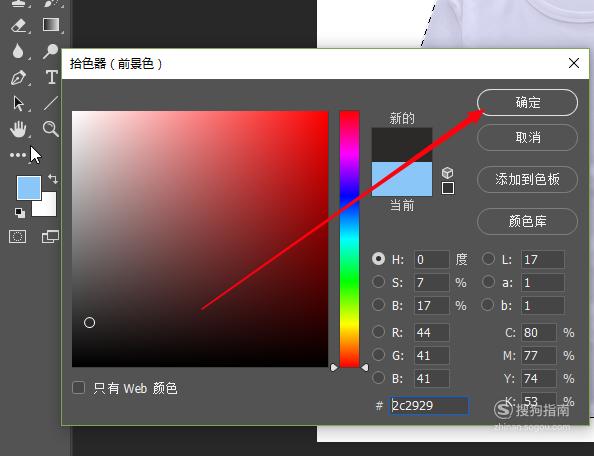Click the Y yellow percent field

click(x=539, y=378)
